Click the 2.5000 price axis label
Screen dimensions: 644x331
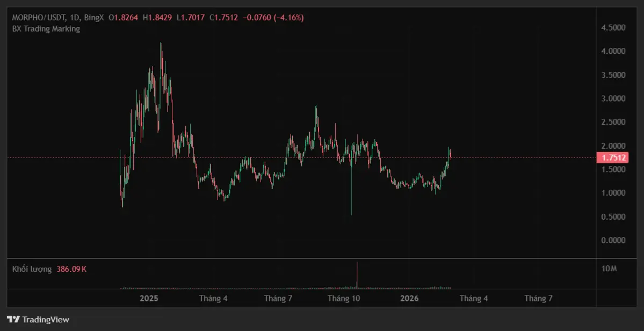(613, 122)
